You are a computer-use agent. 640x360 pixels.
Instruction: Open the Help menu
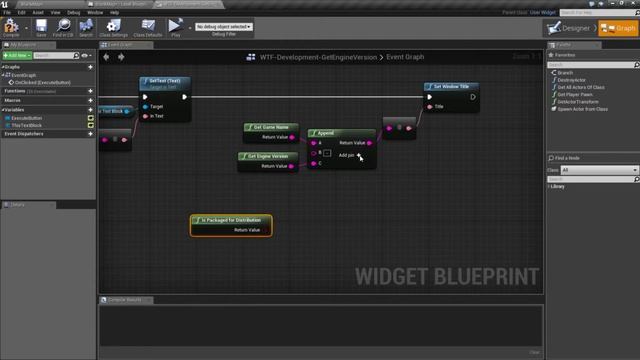[x=115, y=13]
